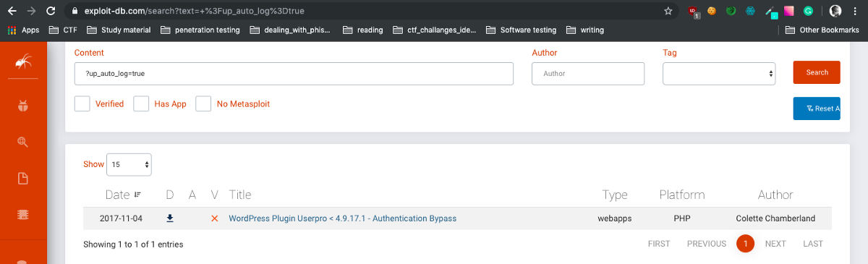
Task: Click the D column header
Action: click(170, 195)
